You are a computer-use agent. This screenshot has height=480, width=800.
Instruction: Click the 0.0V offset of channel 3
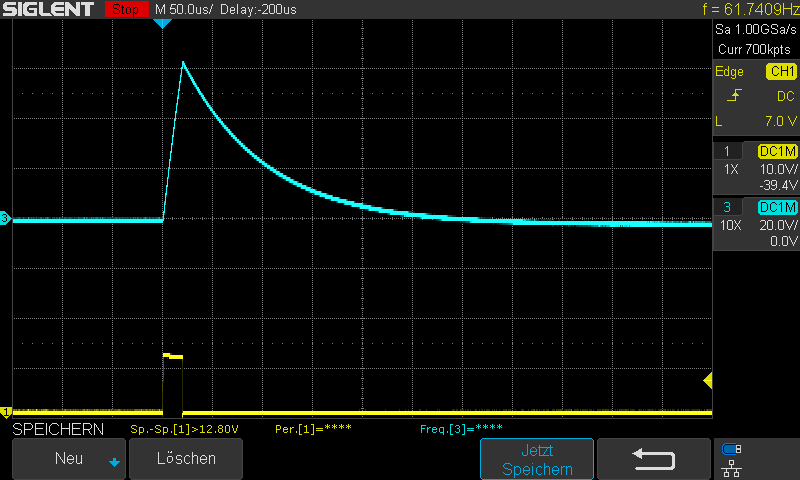[784, 241]
